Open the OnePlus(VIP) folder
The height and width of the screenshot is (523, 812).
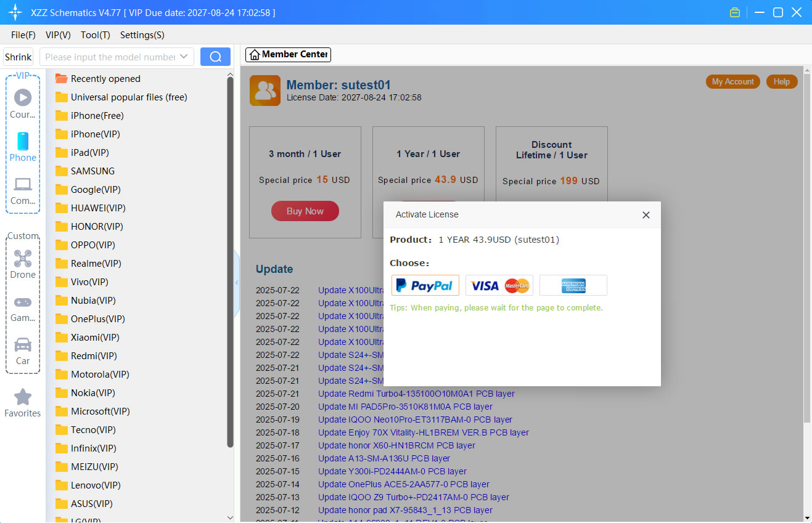pyautogui.click(x=90, y=319)
